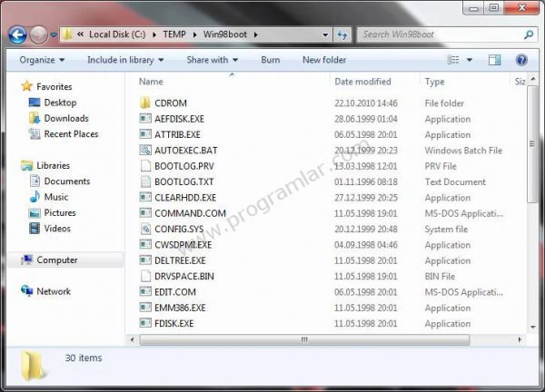Viewport: 545px width, 392px height.
Task: Click System file type for CONFIG.SYS
Action: tap(446, 230)
